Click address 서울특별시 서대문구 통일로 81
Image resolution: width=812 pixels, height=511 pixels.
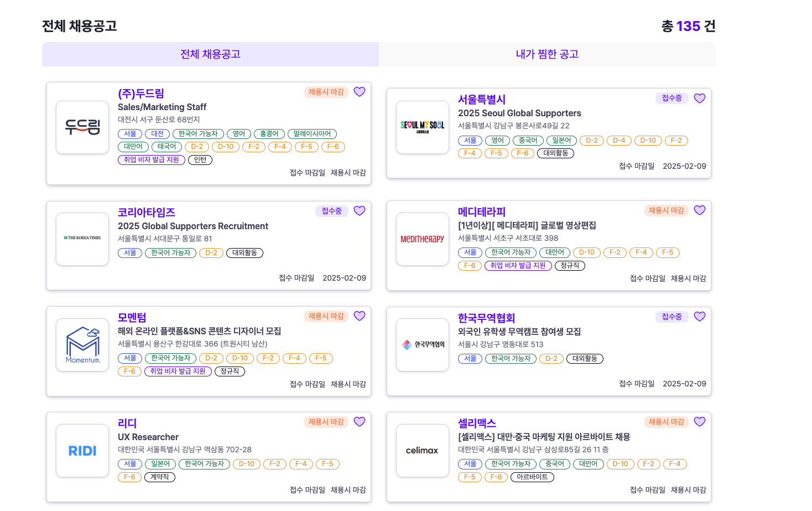click(165, 239)
